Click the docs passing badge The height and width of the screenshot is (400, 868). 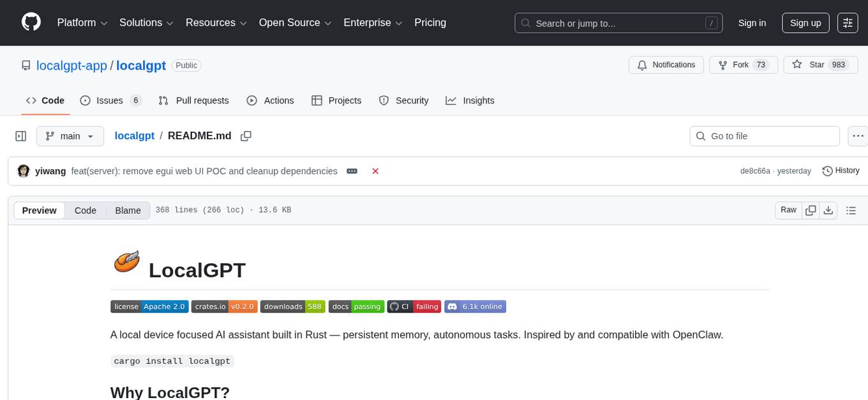coord(356,306)
